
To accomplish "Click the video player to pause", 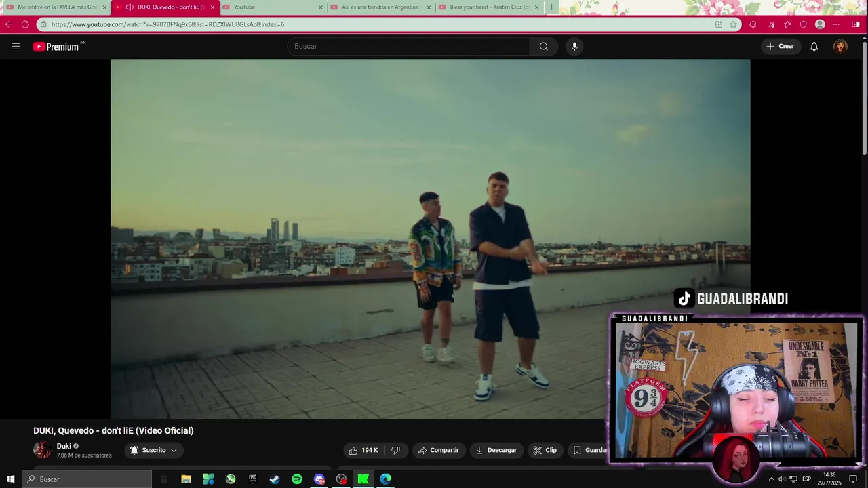I will [x=430, y=239].
